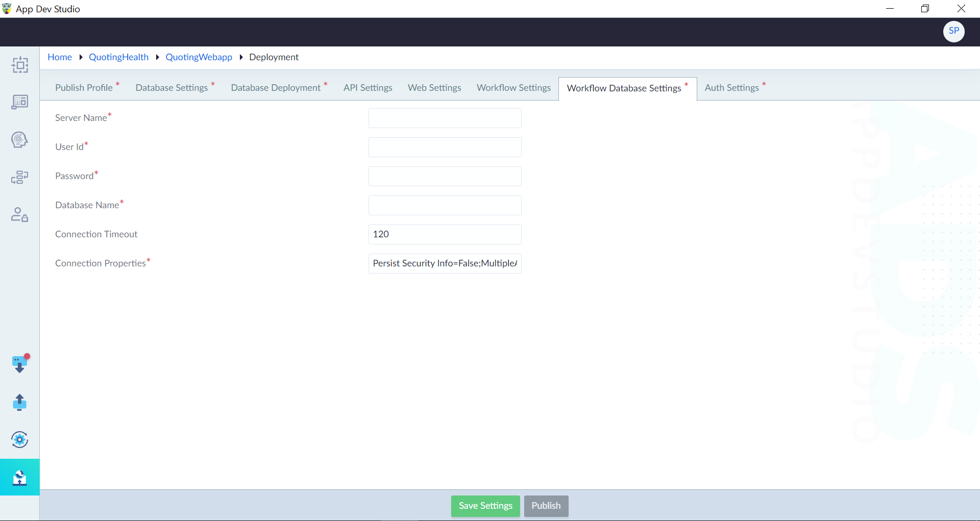
Task: Go to QuotingHealth breadcrumb link
Action: coord(118,57)
